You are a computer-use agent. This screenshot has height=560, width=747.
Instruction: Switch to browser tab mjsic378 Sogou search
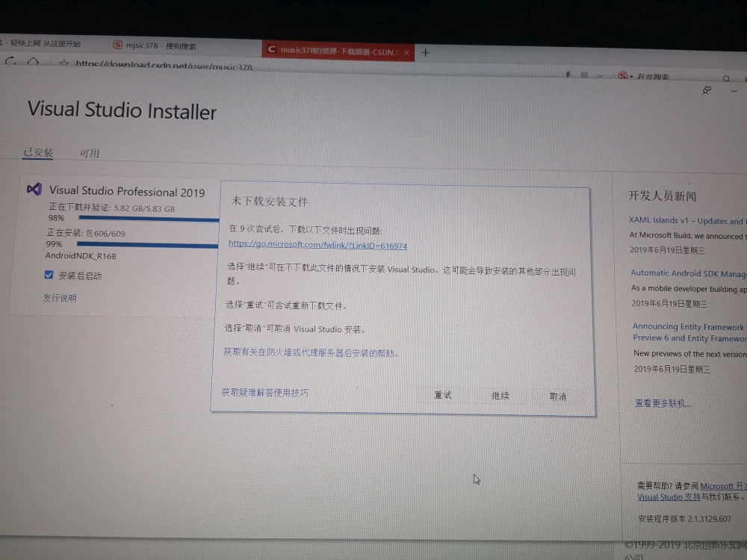pyautogui.click(x=155, y=46)
